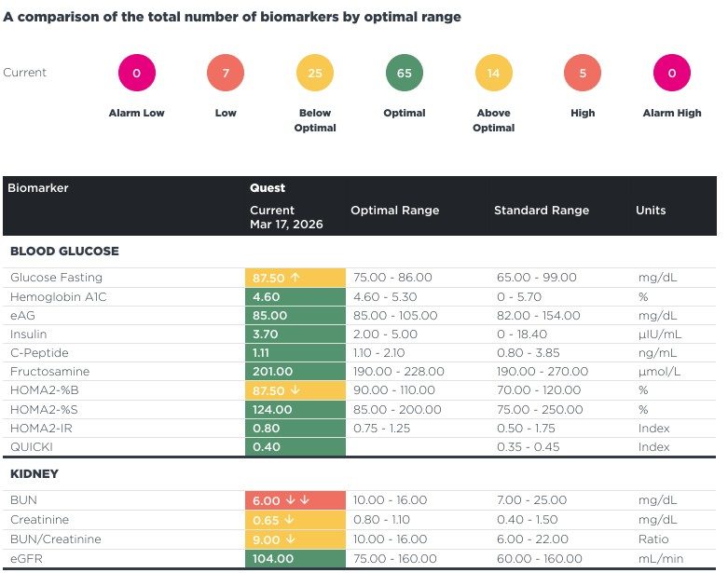Click the Low circle showing 7
The width and height of the screenshot is (728, 573).
(226, 73)
